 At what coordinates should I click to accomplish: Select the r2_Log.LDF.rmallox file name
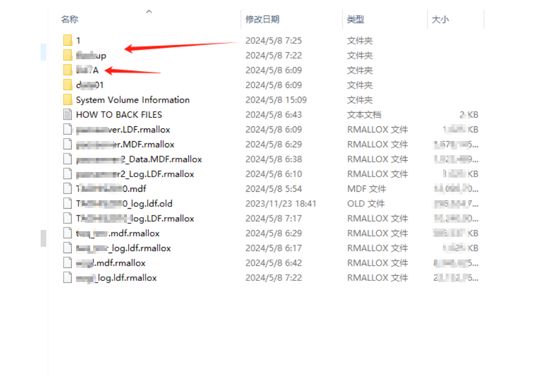[x=135, y=174]
